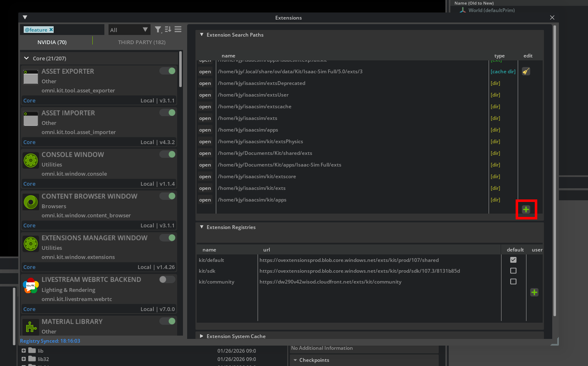
Task: Collapse the Core (21/207) group
Action: point(27,58)
